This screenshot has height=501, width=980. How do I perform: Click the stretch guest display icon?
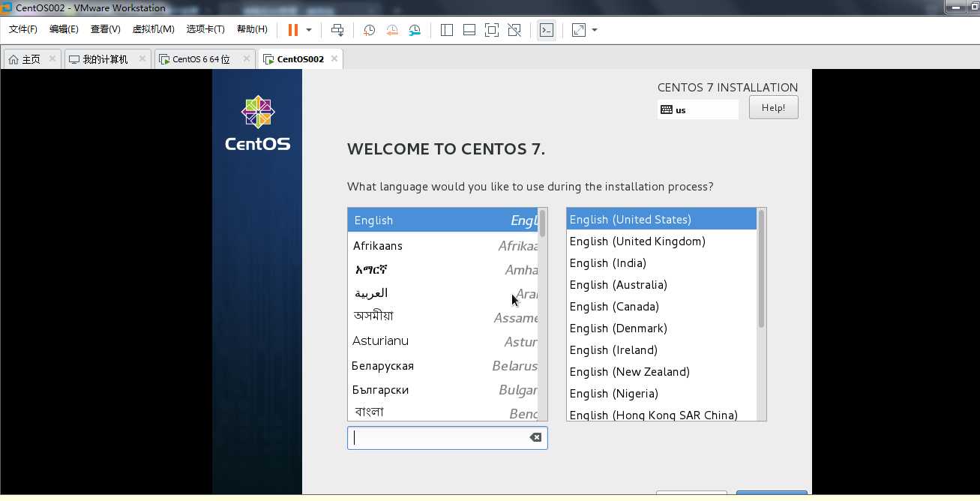tap(579, 30)
